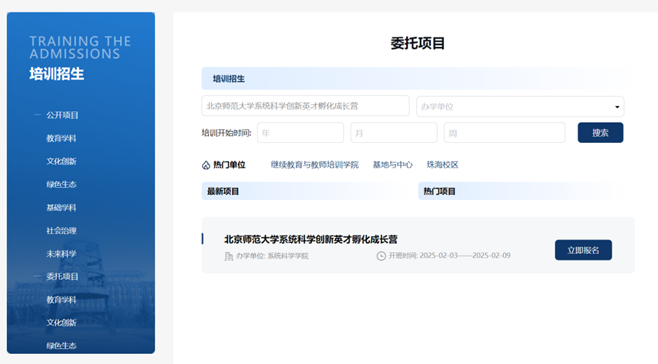The image size is (658, 364).
Task: Click the 培训招生 sidebar title
Action: click(57, 74)
